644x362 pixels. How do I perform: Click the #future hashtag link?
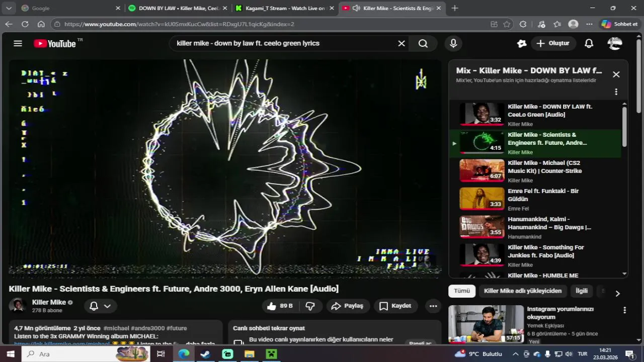tap(177, 328)
